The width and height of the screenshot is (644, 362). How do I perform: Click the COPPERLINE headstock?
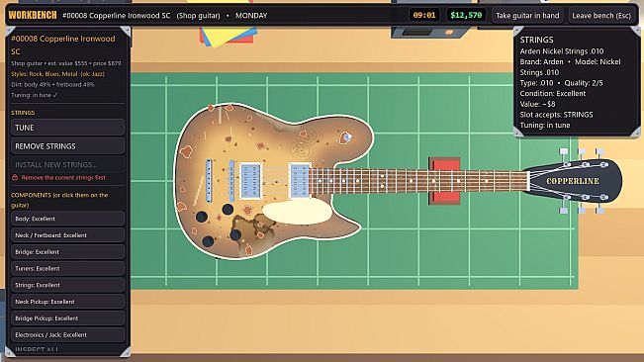573,181
